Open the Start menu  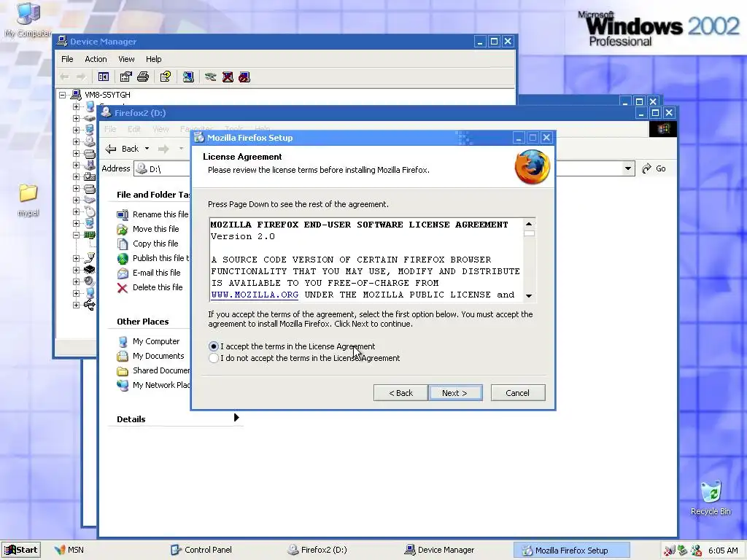[21, 550]
